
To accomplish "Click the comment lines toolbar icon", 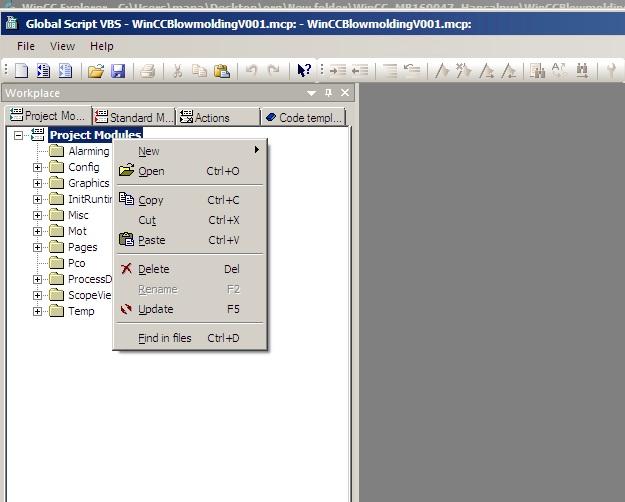I will click(x=390, y=71).
